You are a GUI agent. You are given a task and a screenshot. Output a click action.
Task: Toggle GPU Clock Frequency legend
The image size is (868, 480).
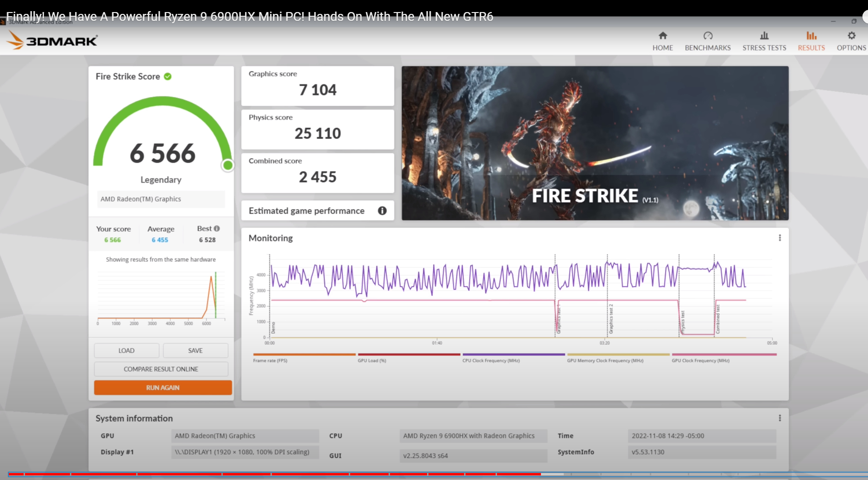[x=724, y=358]
